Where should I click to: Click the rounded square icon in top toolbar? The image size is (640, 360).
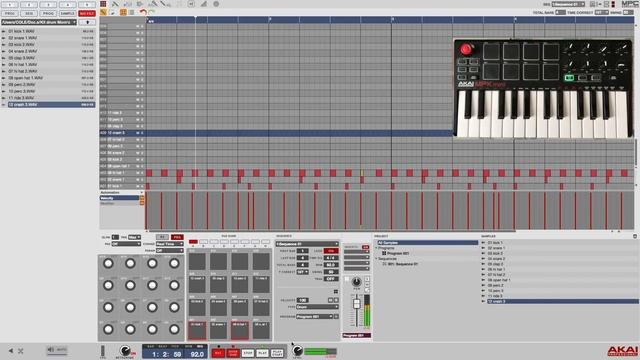[191, 4]
